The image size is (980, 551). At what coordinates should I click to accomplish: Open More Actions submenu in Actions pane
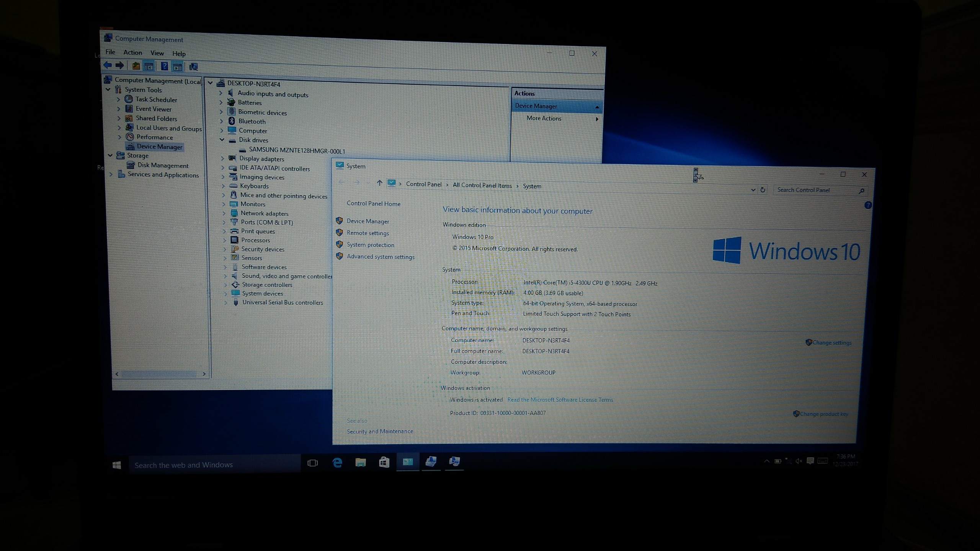coord(544,118)
